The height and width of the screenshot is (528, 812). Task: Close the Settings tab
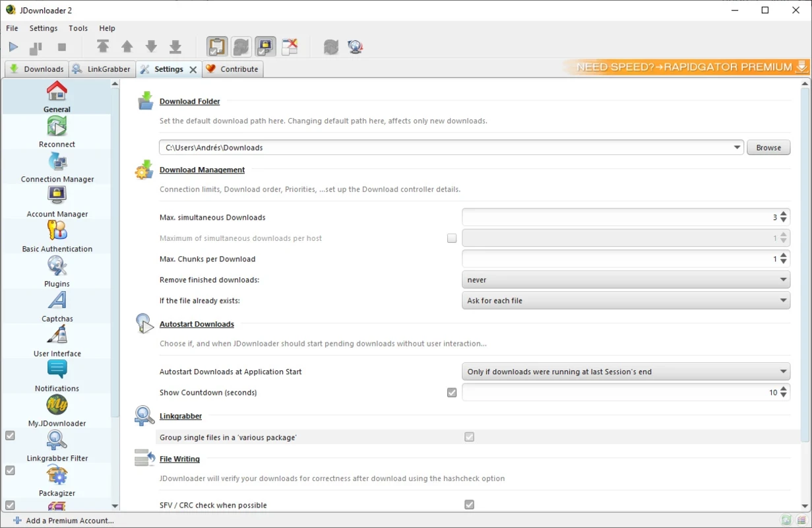193,69
